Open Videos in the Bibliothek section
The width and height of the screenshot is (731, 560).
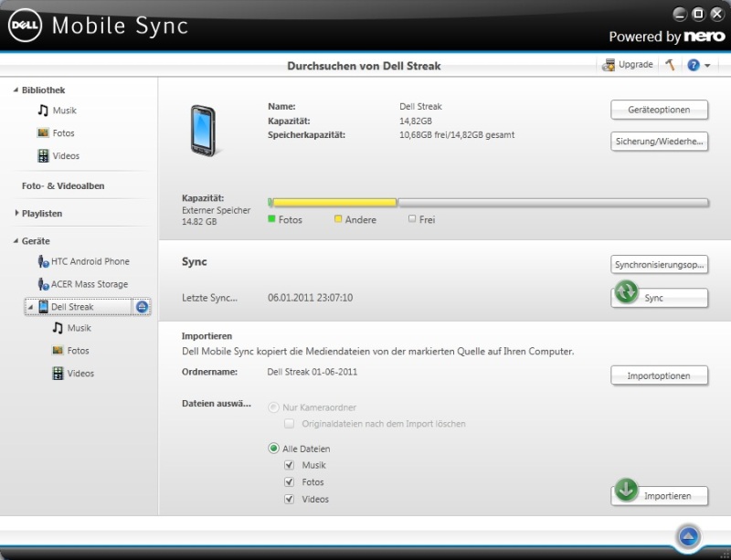click(65, 156)
